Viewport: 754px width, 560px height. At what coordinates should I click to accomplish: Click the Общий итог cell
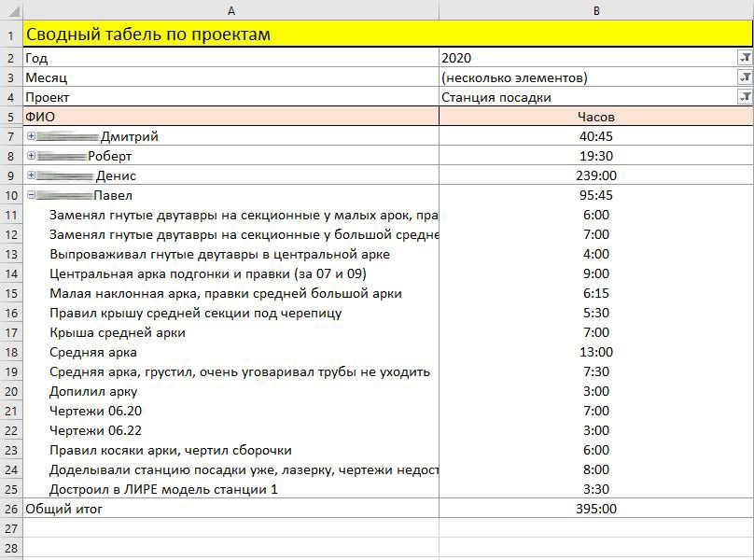pos(230,509)
